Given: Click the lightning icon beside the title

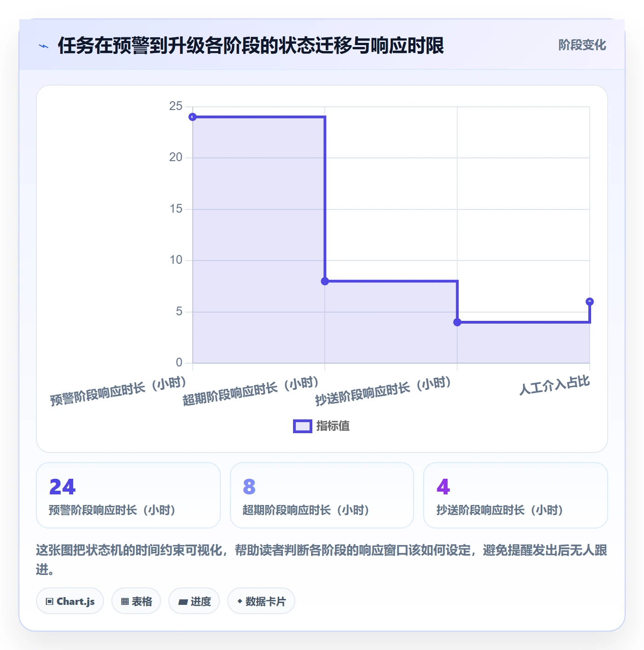Looking at the screenshot, I should 44,46.
